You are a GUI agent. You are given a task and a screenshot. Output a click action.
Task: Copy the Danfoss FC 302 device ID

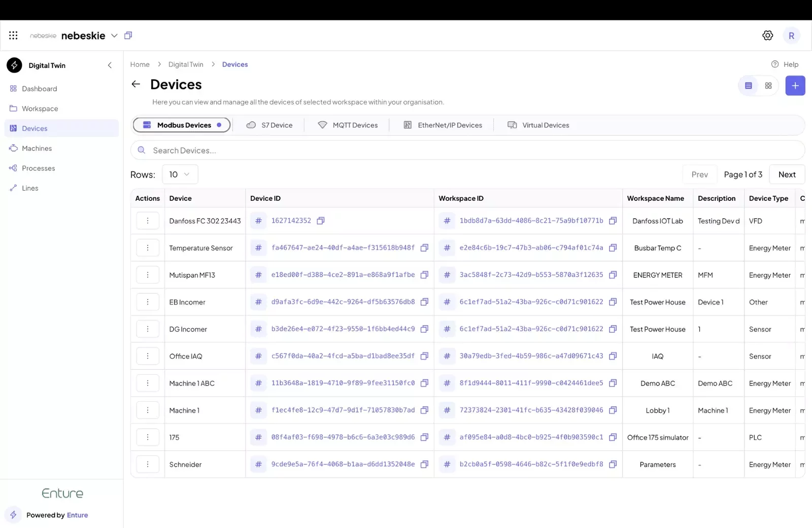pyautogui.click(x=320, y=221)
